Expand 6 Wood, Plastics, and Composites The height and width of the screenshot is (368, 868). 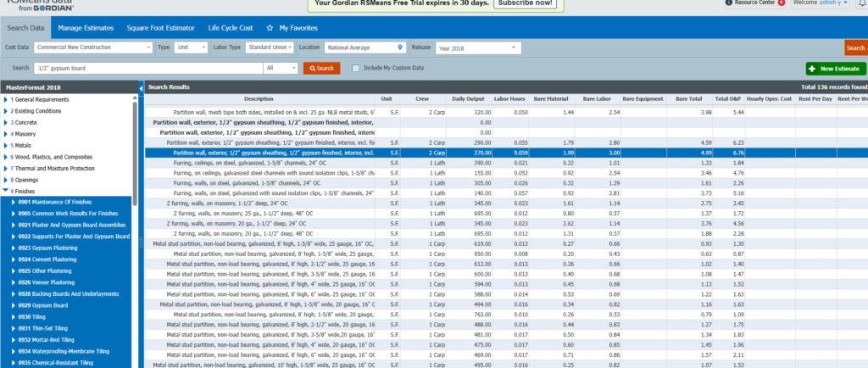pos(6,157)
